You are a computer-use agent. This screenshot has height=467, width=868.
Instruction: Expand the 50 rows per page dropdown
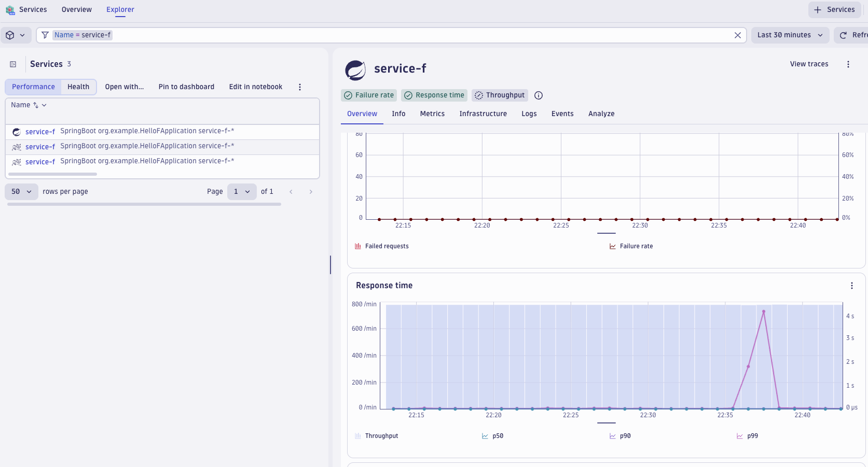click(x=21, y=192)
